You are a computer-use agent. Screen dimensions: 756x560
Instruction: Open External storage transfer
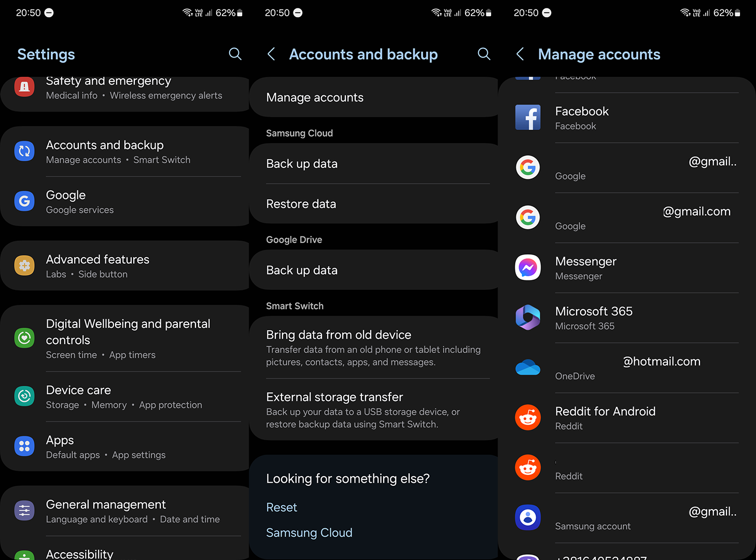[373, 410]
